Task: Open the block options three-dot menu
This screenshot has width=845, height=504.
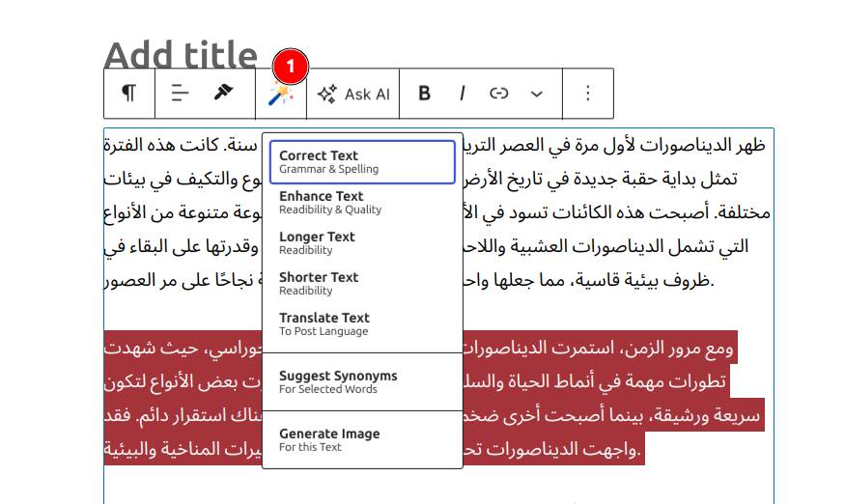Action: (588, 94)
